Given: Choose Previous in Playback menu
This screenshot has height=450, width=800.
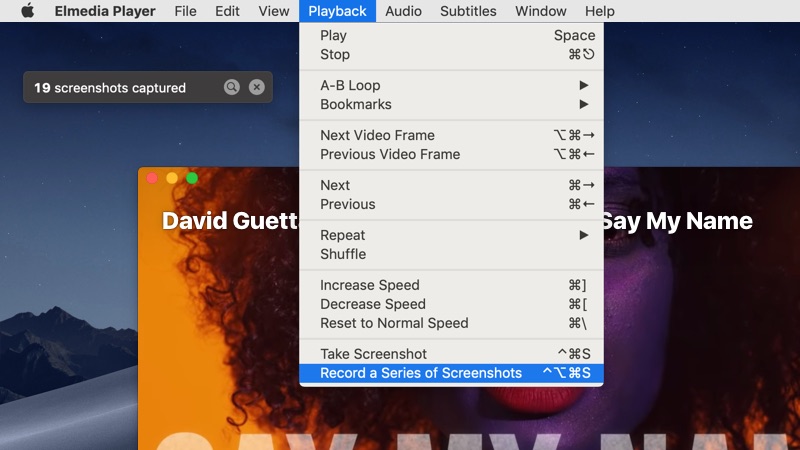Looking at the screenshot, I should (x=452, y=204).
